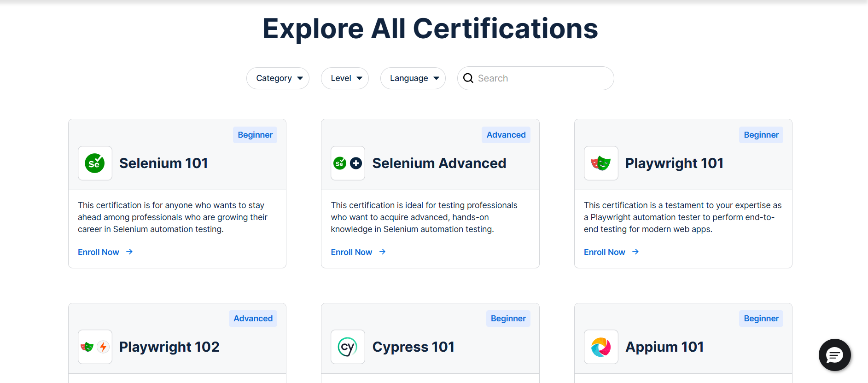Viewport: 868px width, 383px height.
Task: Click arrow icon beside Selenium Advanced Enroll Now
Action: click(382, 252)
